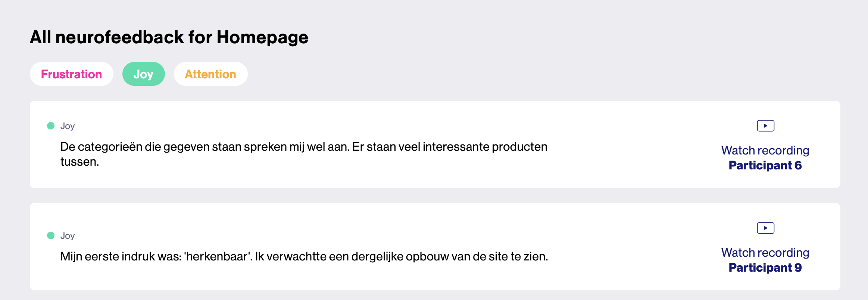Viewport: 868px width, 300px height.
Task: Click the play icon for Participant 6
Action: coord(765,126)
